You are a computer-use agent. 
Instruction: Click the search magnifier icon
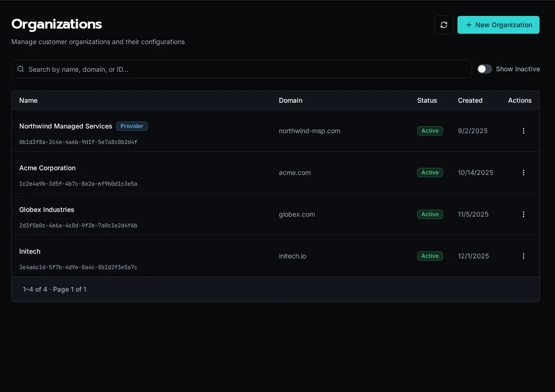click(21, 69)
